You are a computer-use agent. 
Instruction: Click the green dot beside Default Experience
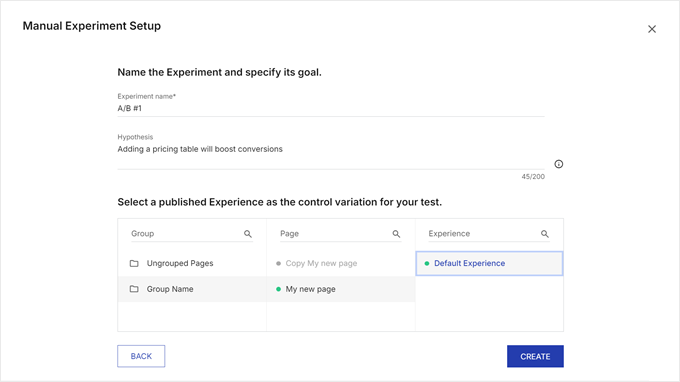tap(427, 263)
